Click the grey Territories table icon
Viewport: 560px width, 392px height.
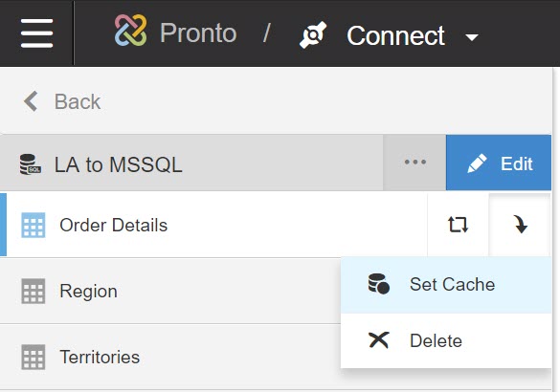coord(34,357)
